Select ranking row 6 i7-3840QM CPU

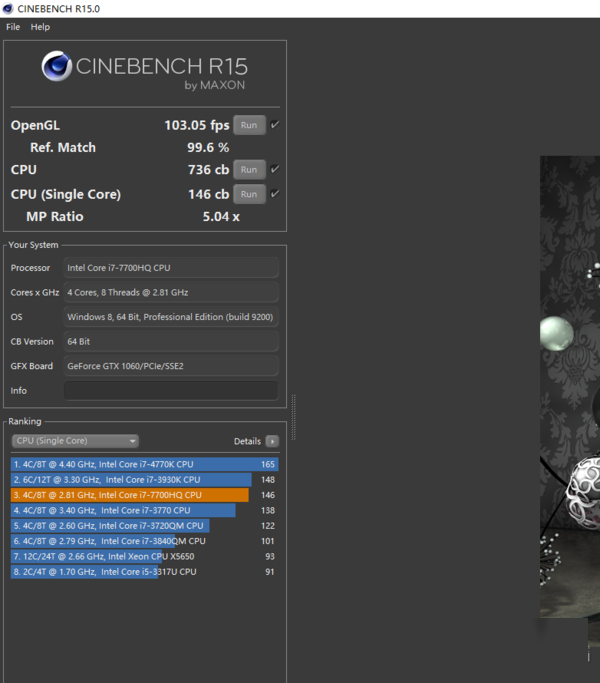(x=145, y=541)
